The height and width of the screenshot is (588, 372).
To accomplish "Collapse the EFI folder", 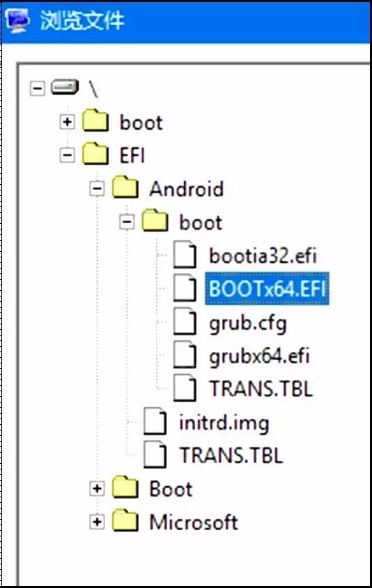I will point(68,155).
